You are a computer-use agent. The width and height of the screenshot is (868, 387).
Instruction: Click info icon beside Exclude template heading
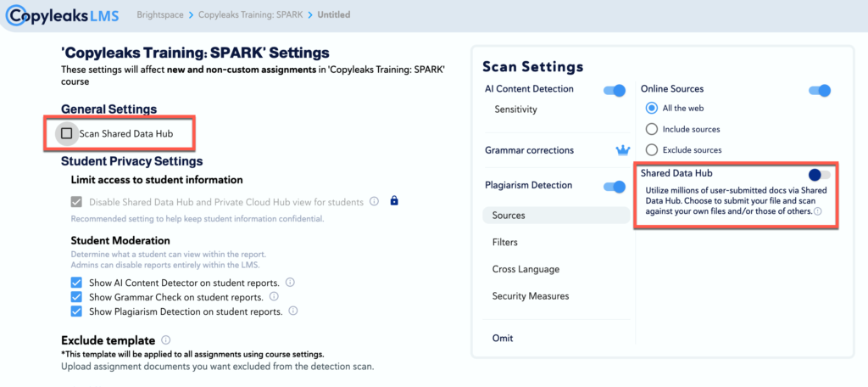pos(165,339)
